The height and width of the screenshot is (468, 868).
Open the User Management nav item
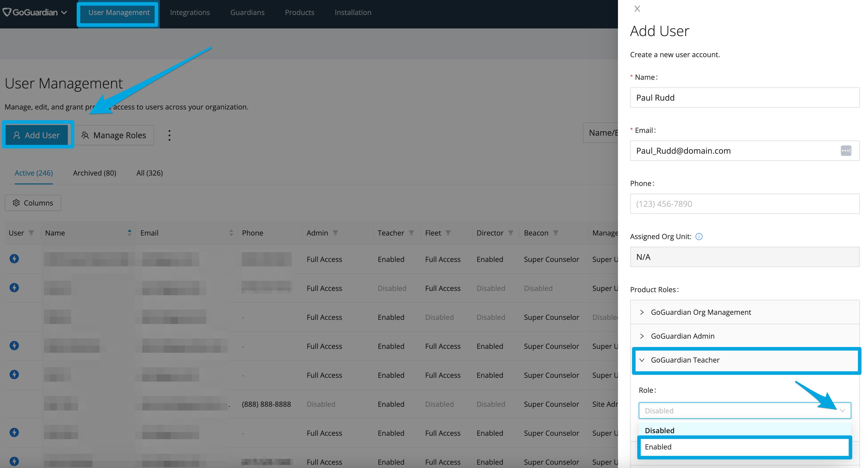click(119, 12)
